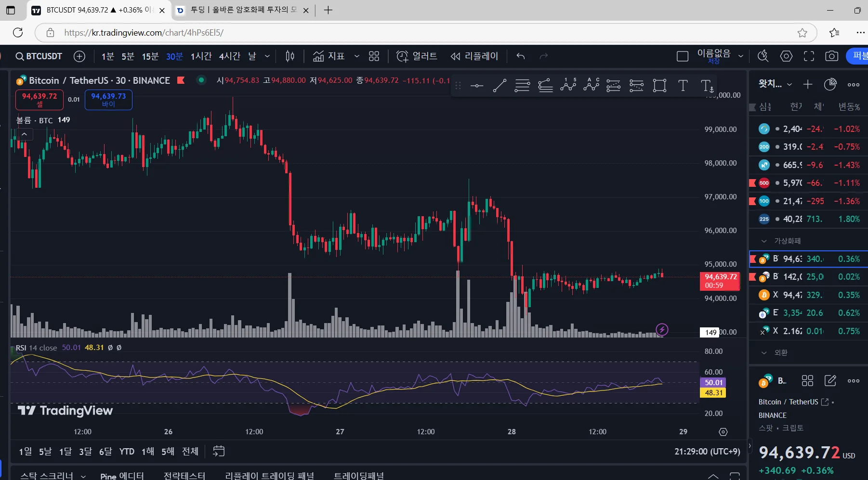Switch to the 15분 timeframe
868x480 pixels.
pyautogui.click(x=150, y=56)
